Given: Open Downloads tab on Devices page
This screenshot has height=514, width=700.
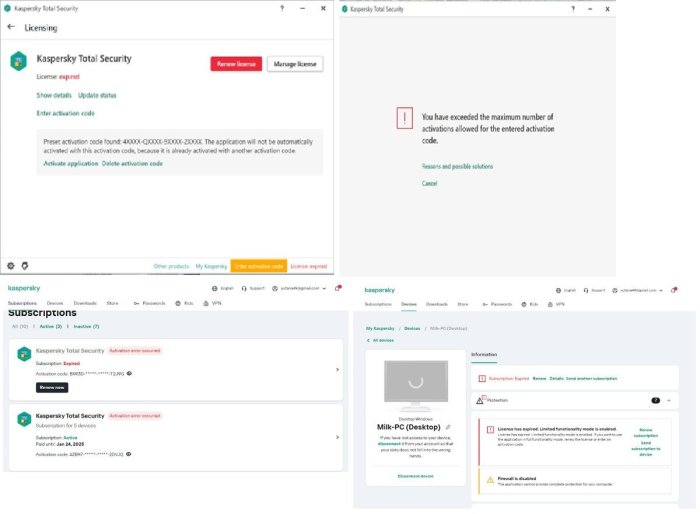Looking at the screenshot, I should coord(437,304).
